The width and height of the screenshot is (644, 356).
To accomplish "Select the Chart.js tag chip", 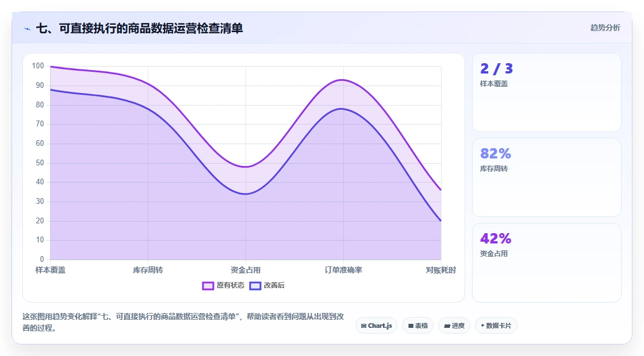I will click(x=376, y=326).
